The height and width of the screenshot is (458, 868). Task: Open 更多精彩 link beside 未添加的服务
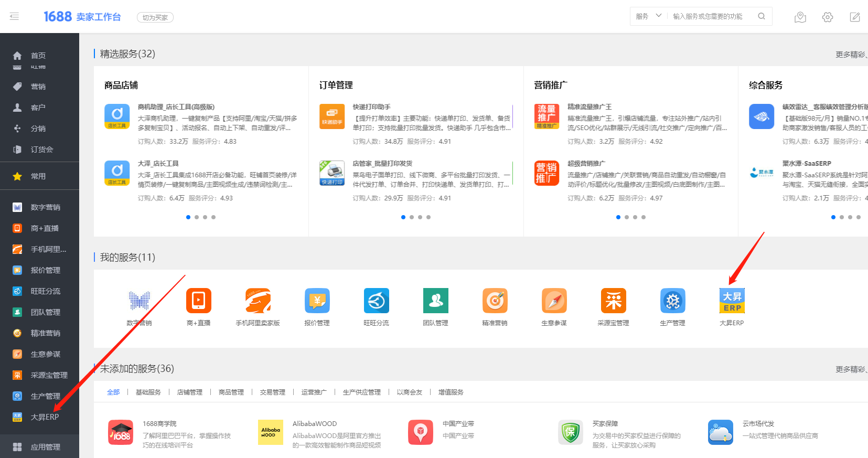(x=851, y=369)
